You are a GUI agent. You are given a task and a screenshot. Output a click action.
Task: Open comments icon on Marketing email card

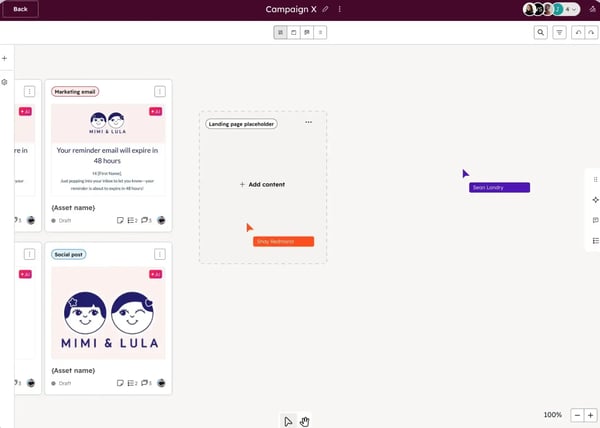(146, 220)
